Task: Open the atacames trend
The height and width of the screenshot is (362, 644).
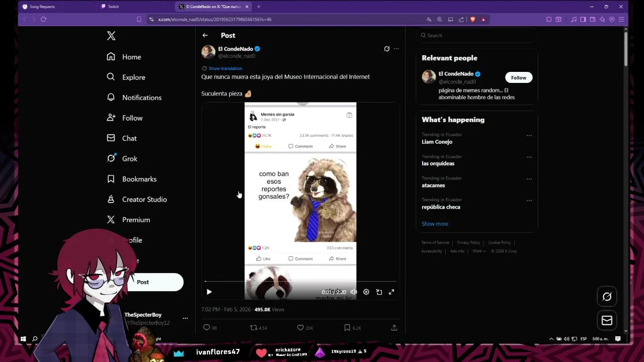Action: [433, 186]
